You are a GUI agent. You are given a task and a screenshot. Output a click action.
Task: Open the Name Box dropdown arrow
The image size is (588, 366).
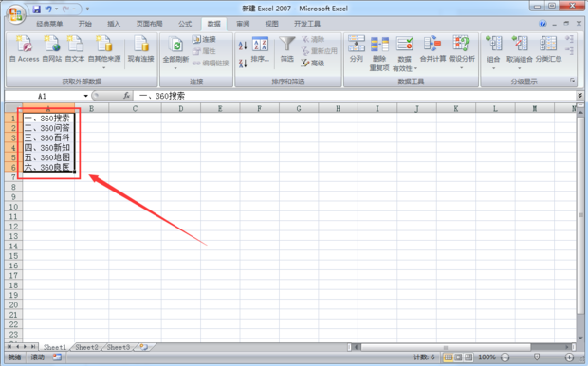click(x=86, y=96)
